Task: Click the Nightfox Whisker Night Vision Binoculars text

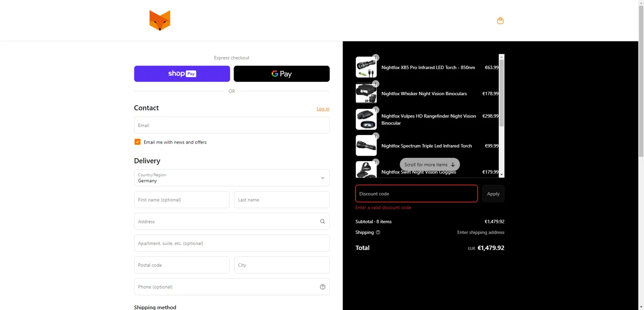Action: tap(424, 94)
